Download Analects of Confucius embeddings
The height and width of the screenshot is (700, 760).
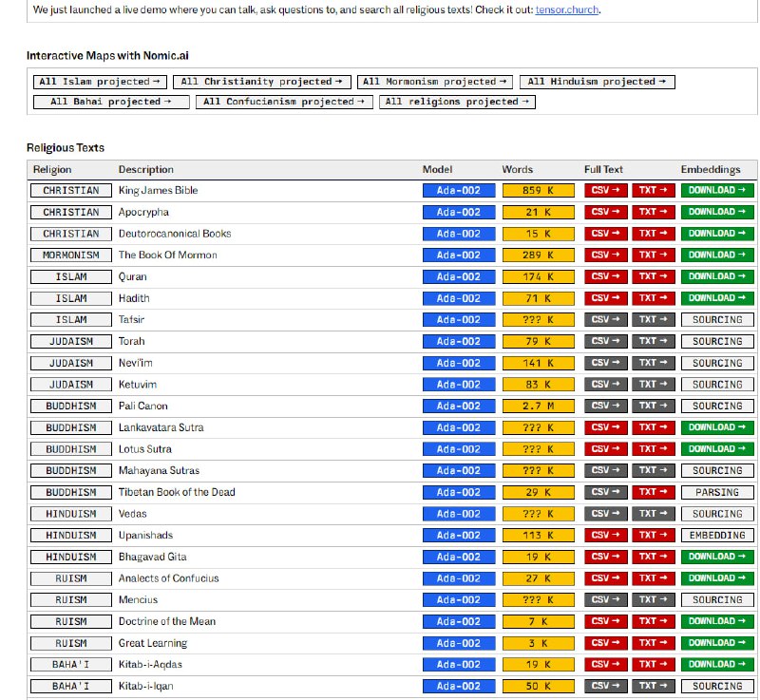717,578
